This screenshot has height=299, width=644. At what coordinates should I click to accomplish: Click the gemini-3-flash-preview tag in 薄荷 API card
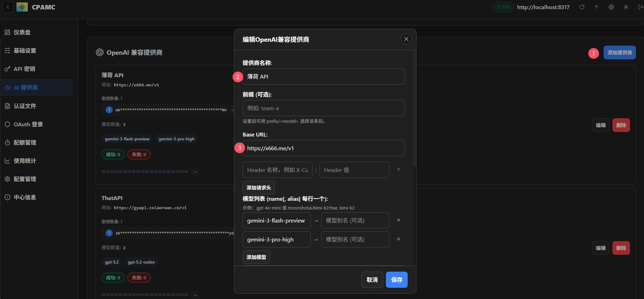pos(127,139)
